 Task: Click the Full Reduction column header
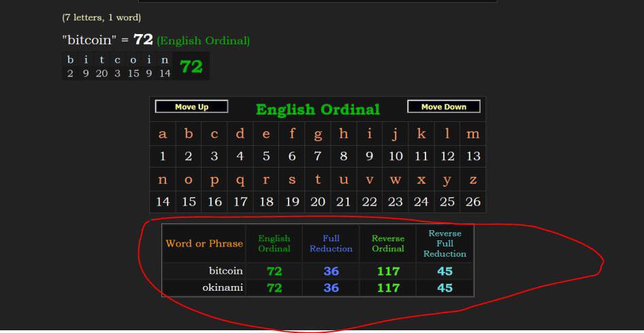click(x=331, y=244)
